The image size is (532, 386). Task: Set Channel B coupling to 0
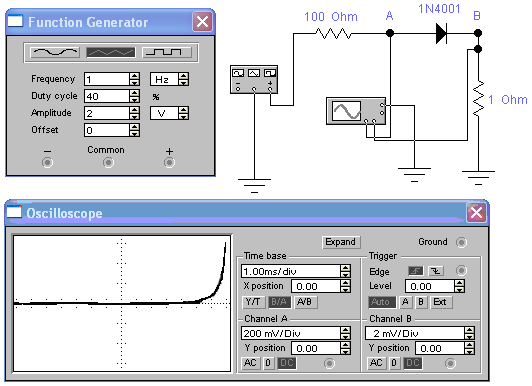point(394,363)
